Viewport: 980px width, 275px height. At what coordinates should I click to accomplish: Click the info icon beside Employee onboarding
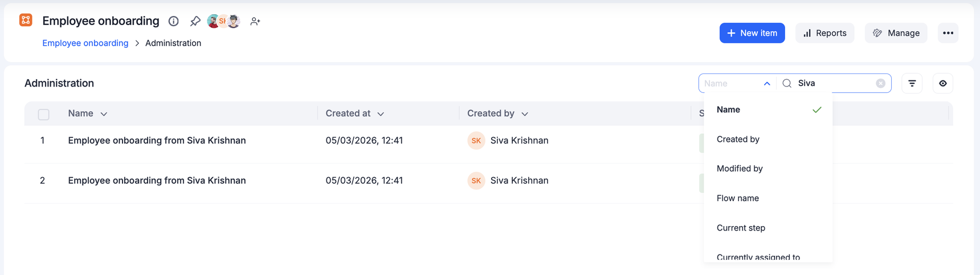pyautogui.click(x=174, y=21)
